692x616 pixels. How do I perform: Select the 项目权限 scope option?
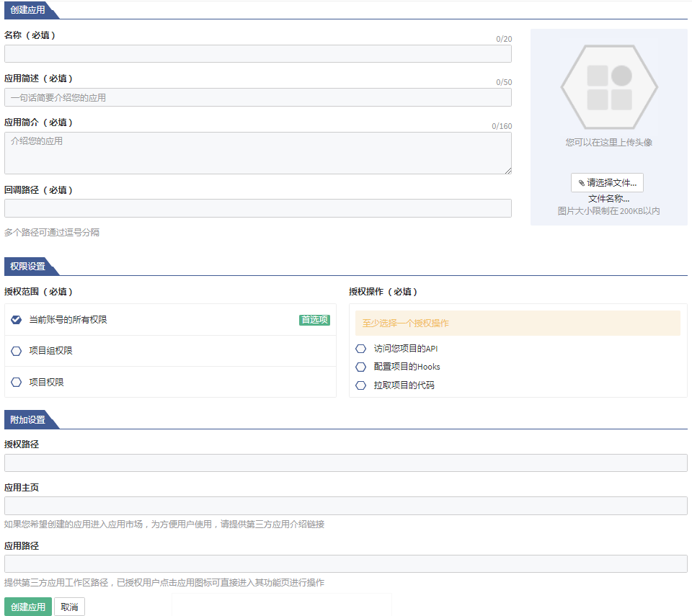pos(17,383)
